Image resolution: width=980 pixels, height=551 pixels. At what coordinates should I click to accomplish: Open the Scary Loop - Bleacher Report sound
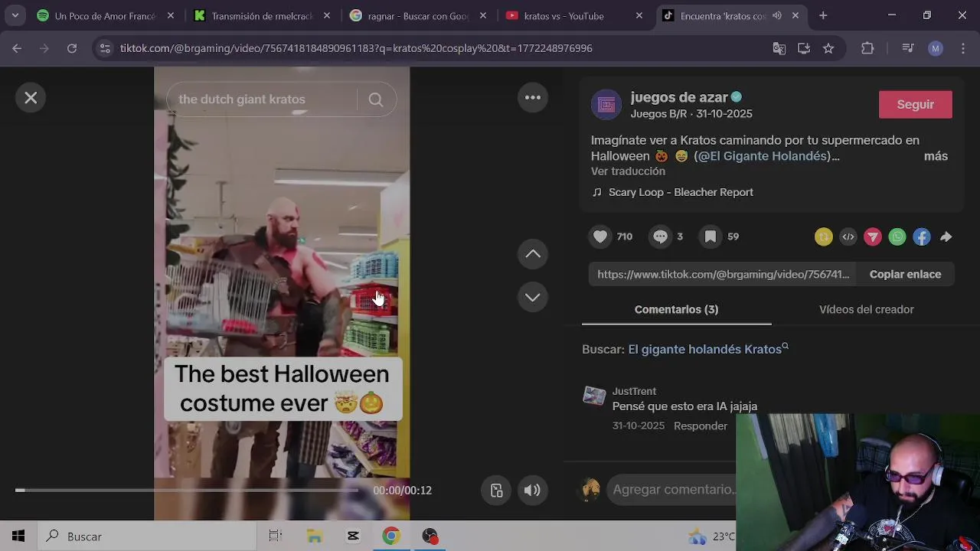[x=681, y=192]
